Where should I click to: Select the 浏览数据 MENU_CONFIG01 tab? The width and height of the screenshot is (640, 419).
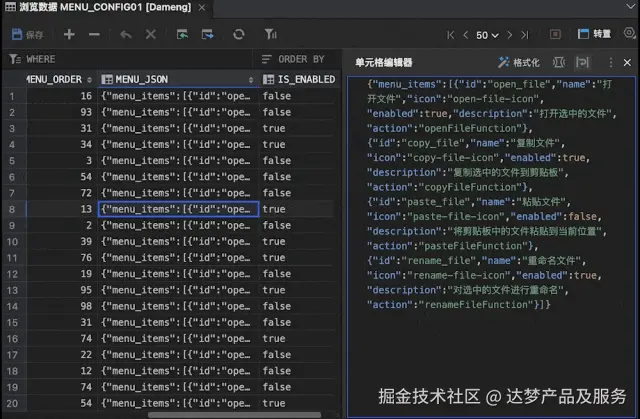coord(105,7)
